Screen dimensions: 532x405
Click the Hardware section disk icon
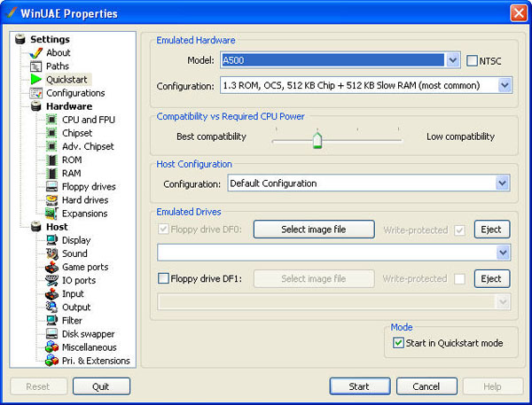[x=35, y=106]
